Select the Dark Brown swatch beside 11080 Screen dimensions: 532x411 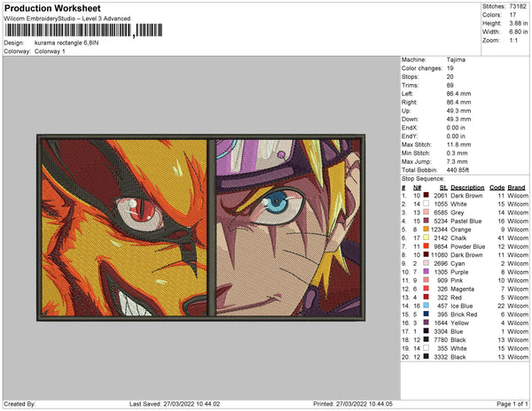(426, 254)
